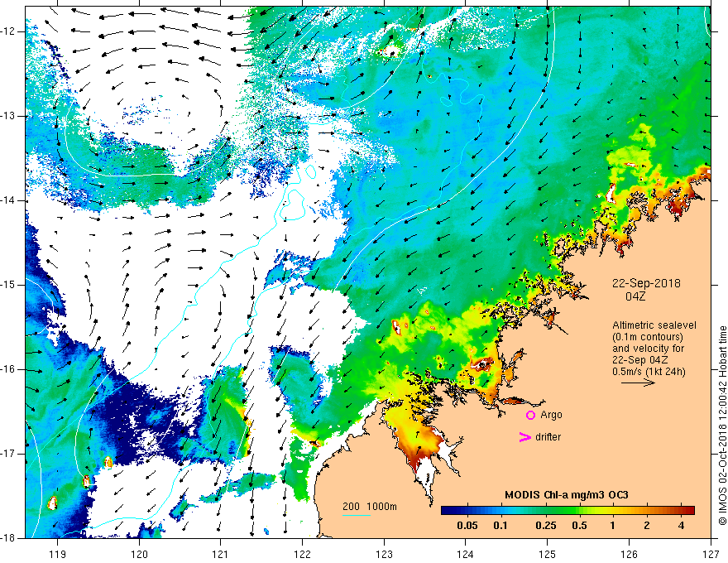This screenshot has height=563, width=728.
Task: Click the velocity scale arrow below 0.5m/s
Action: pyautogui.click(x=638, y=383)
